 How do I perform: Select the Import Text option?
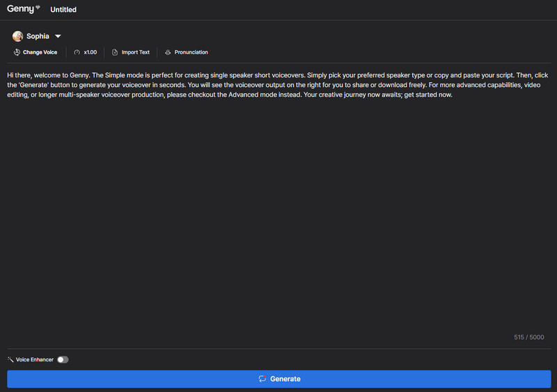pos(135,52)
